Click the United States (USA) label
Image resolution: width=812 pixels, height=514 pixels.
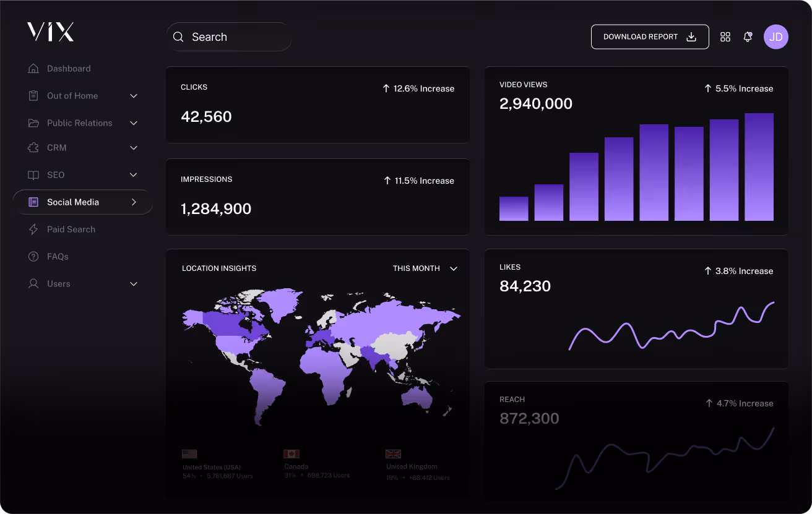(x=212, y=467)
